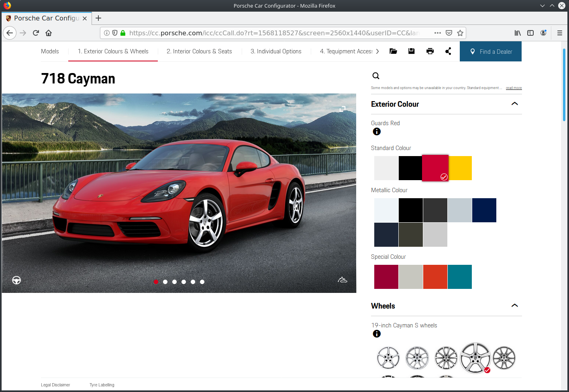Collapse the Exterior Colour section
The width and height of the screenshot is (569, 392).
click(514, 104)
